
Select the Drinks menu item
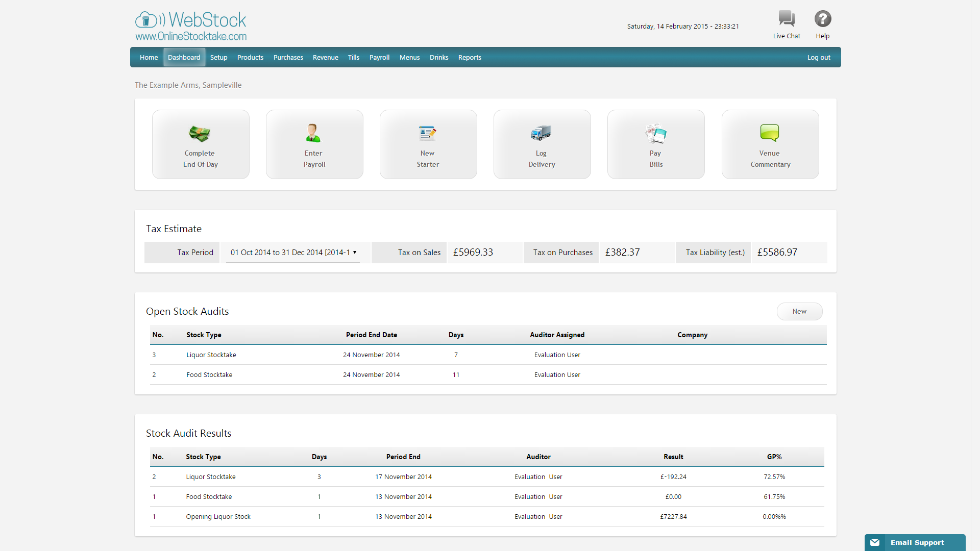pyautogui.click(x=438, y=57)
